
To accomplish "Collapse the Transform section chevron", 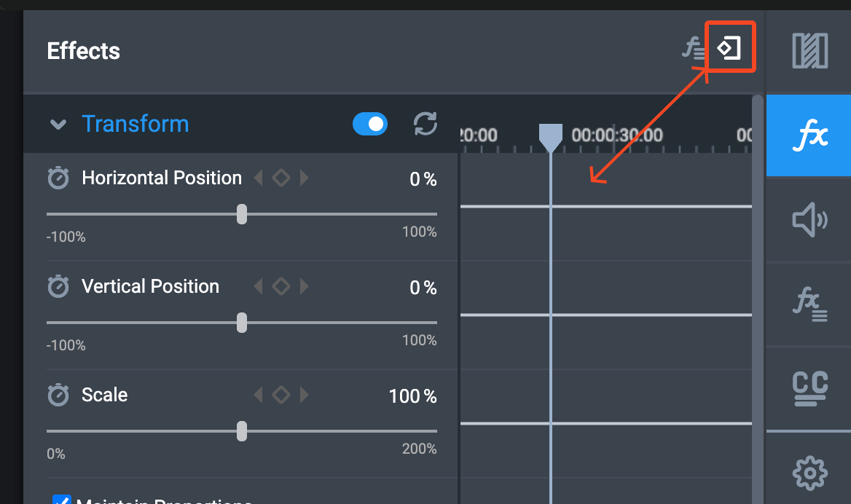I will [x=58, y=125].
